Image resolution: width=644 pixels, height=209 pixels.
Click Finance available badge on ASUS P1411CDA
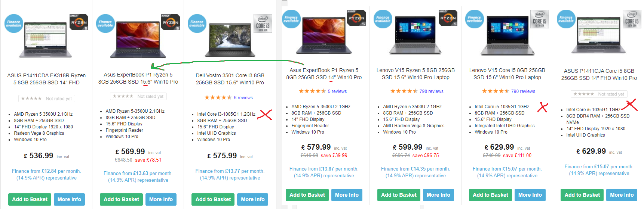click(13, 24)
